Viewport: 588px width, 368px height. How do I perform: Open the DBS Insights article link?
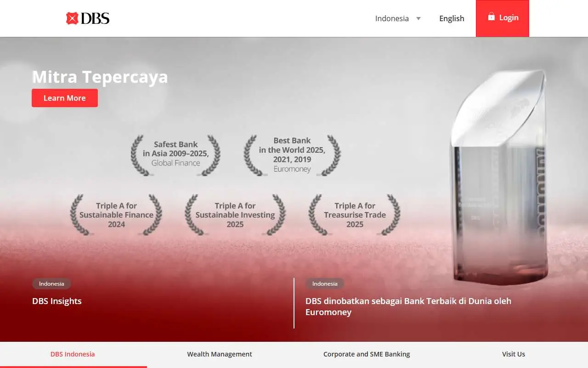(x=57, y=301)
